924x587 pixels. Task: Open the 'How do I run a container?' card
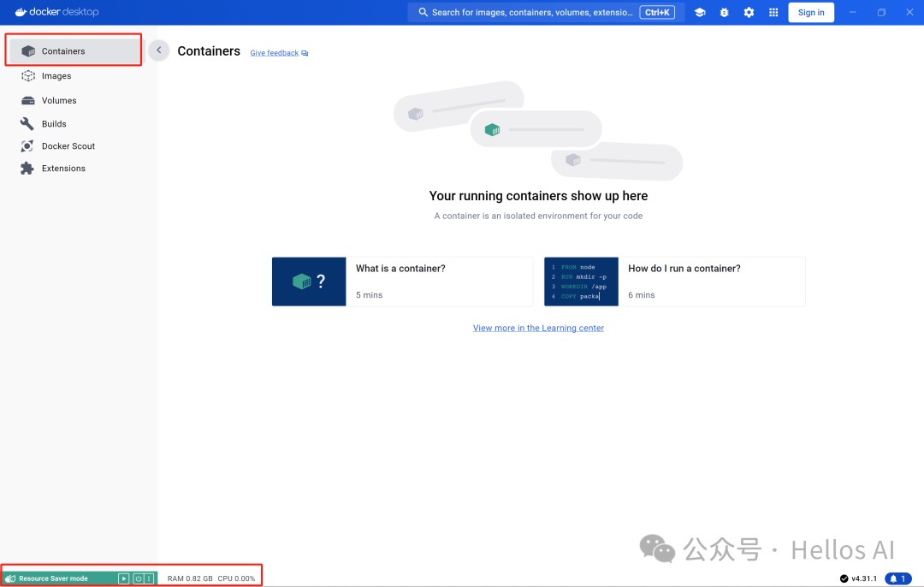pos(675,282)
